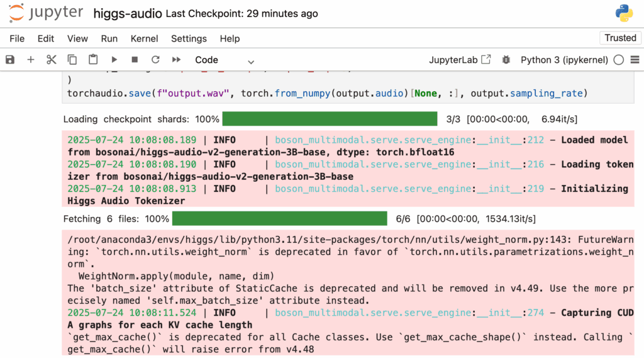Open the View menu
The height and width of the screenshot is (358, 644).
pos(77,38)
